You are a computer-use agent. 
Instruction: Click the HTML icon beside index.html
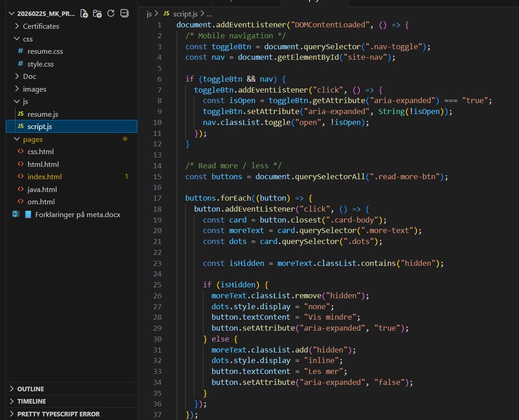21,176
